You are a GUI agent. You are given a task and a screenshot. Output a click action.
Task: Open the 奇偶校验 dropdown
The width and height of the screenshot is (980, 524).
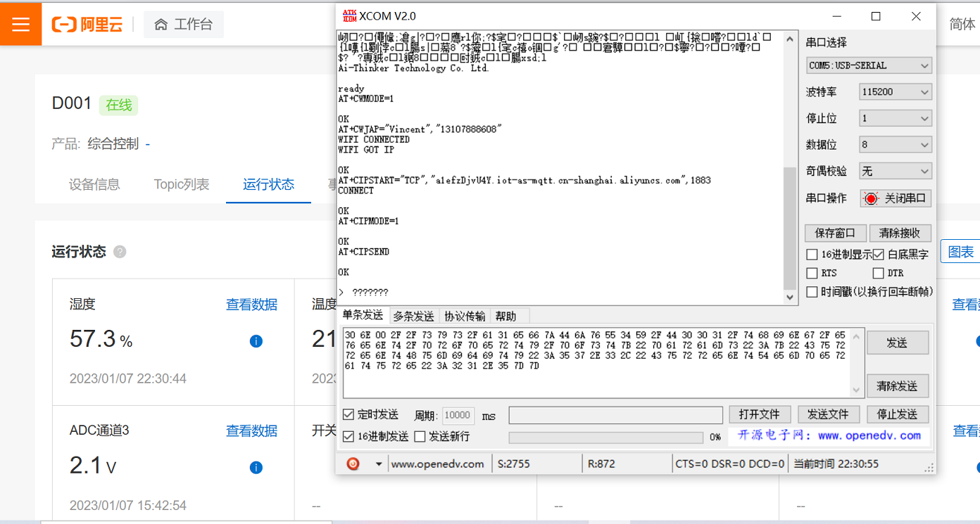pos(896,171)
